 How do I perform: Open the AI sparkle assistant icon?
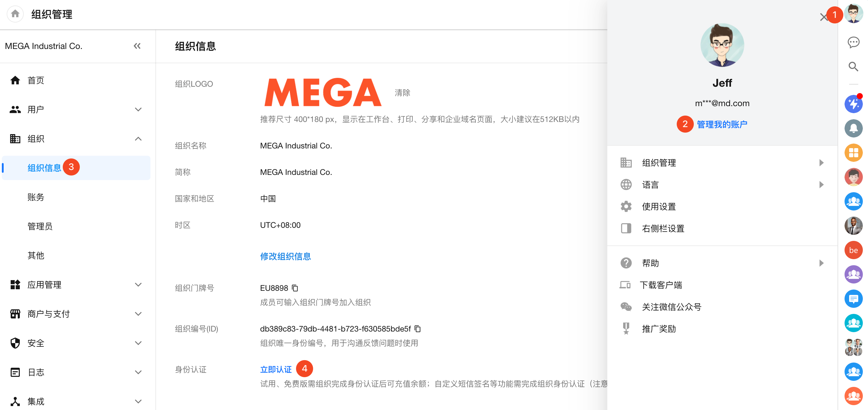coord(853,104)
